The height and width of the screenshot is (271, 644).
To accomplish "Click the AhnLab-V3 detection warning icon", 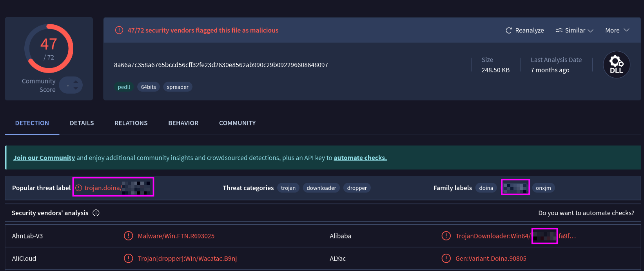I will click(128, 236).
